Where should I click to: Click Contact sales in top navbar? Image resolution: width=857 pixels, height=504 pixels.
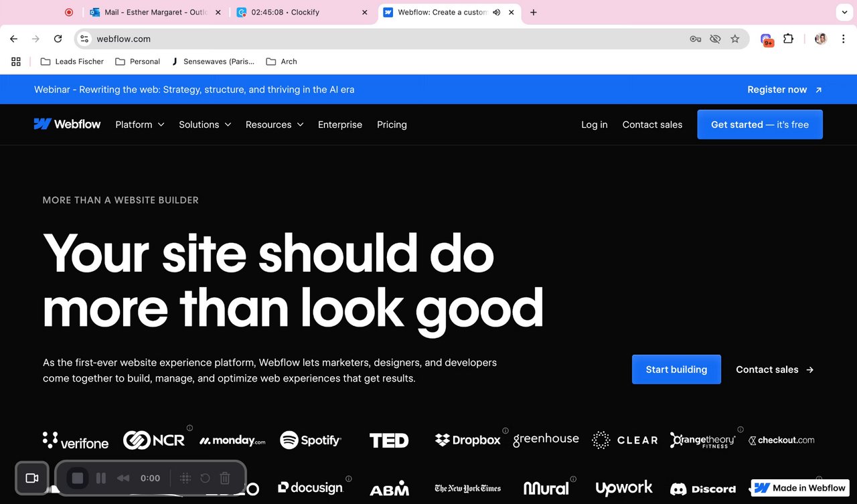[652, 124]
